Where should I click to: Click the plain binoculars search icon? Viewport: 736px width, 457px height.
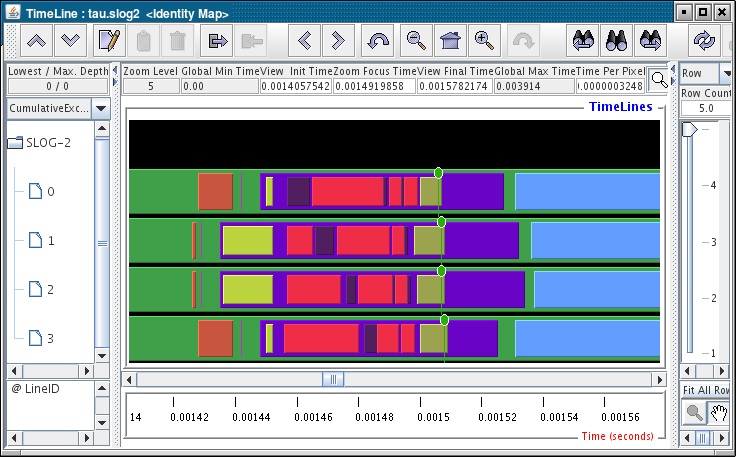click(x=616, y=41)
